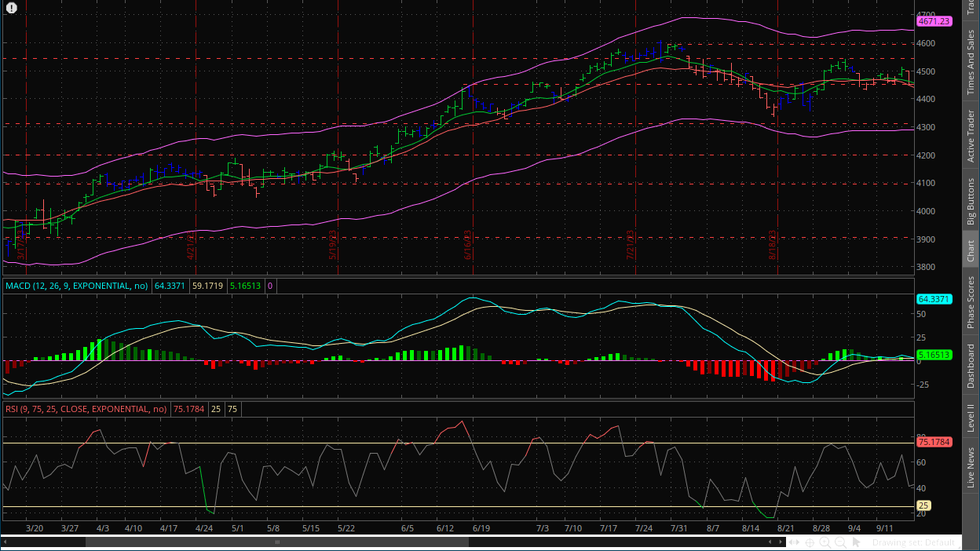The width and height of the screenshot is (980, 551).
Task: Click the 3800 price axis label
Action: (927, 267)
